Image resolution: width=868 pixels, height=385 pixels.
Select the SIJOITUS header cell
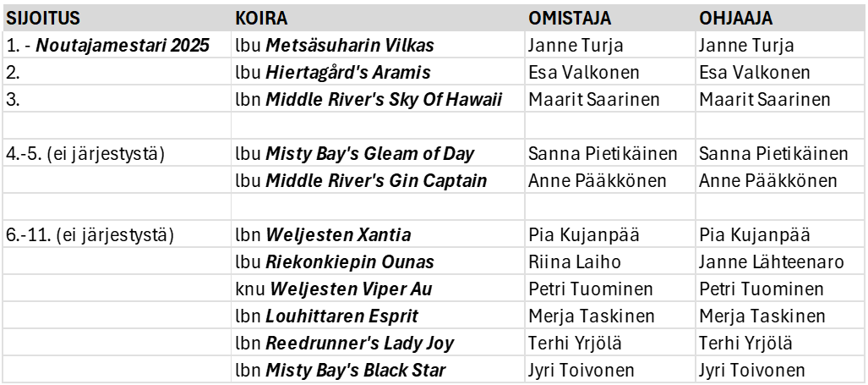pyautogui.click(x=117, y=18)
